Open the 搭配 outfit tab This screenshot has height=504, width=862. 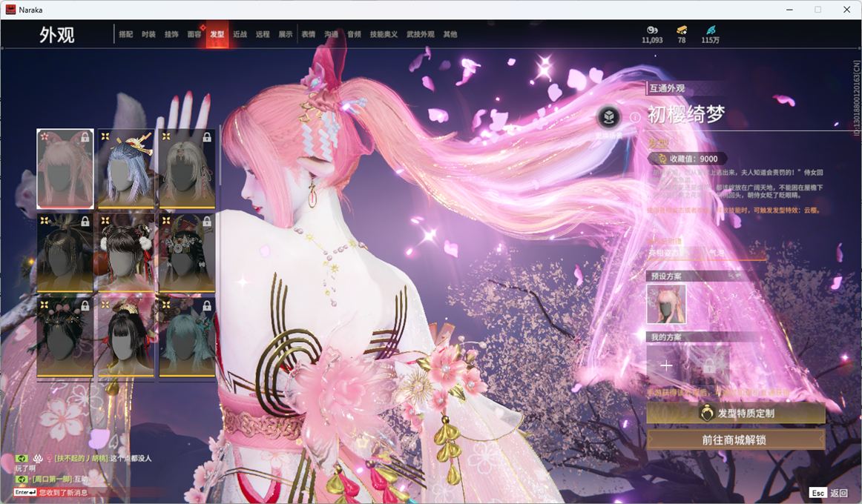click(x=126, y=34)
